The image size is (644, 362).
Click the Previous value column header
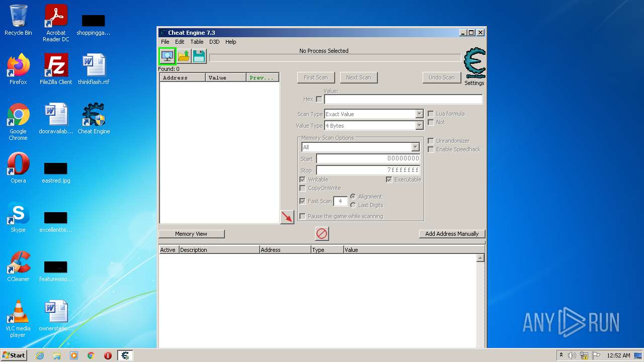click(263, 77)
